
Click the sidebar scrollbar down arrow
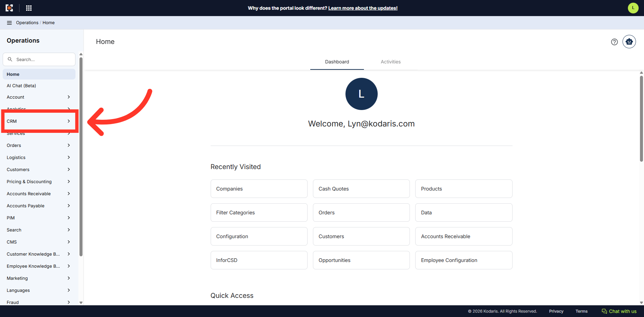81,303
